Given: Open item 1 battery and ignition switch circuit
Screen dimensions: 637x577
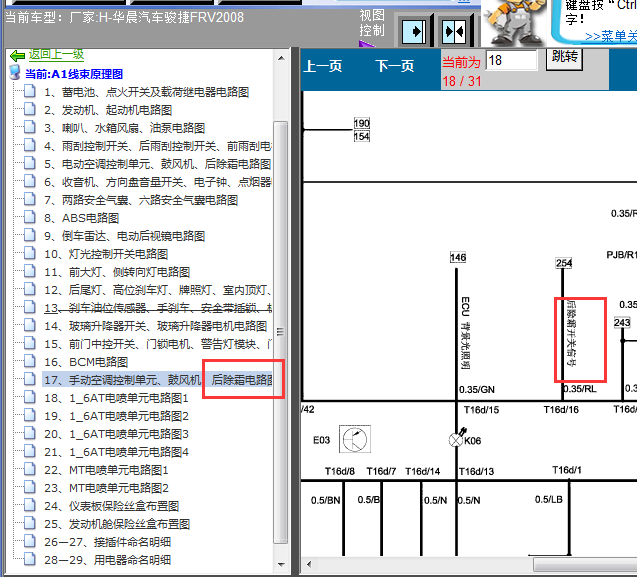Looking at the screenshot, I should tap(146, 92).
